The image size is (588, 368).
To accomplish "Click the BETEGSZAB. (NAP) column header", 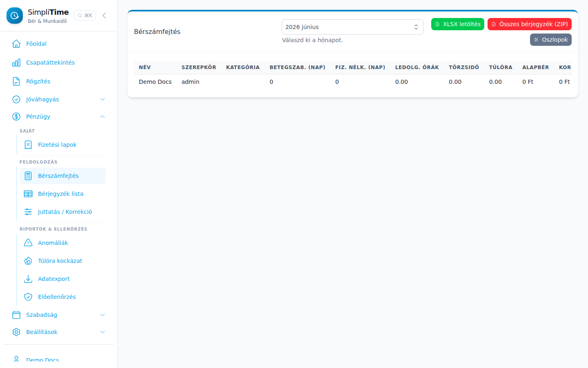I will coord(297,67).
